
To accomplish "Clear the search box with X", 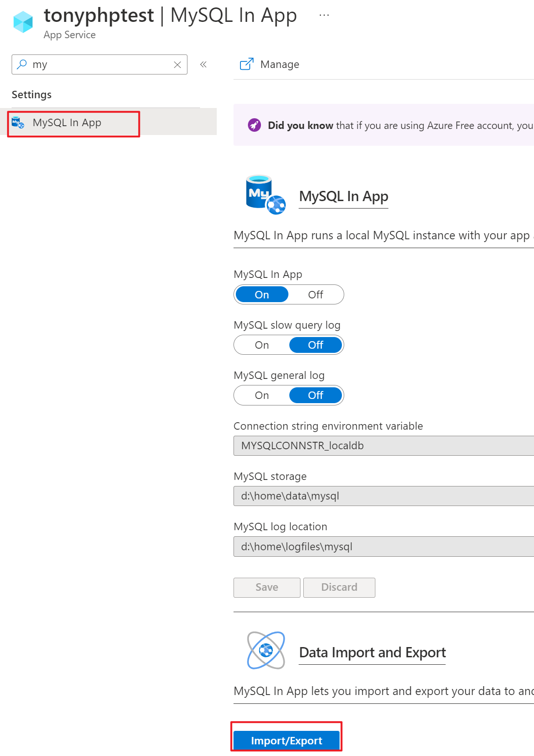I will click(177, 65).
